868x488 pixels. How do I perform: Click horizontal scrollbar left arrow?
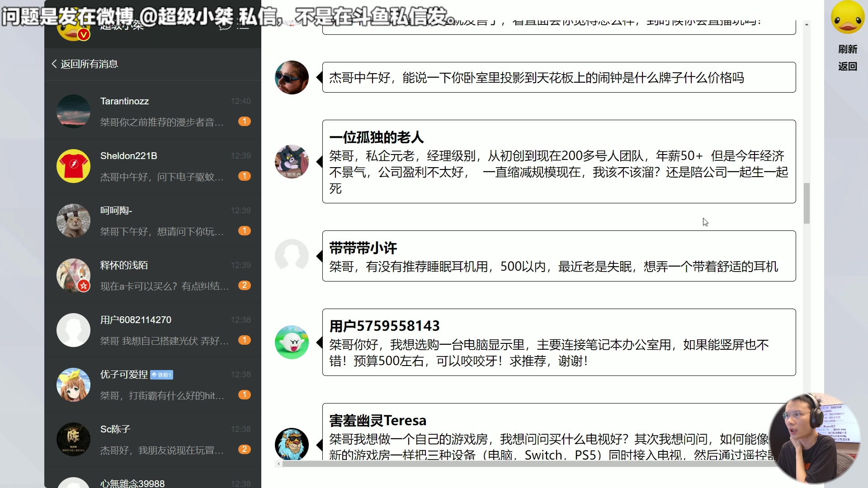coord(278,464)
